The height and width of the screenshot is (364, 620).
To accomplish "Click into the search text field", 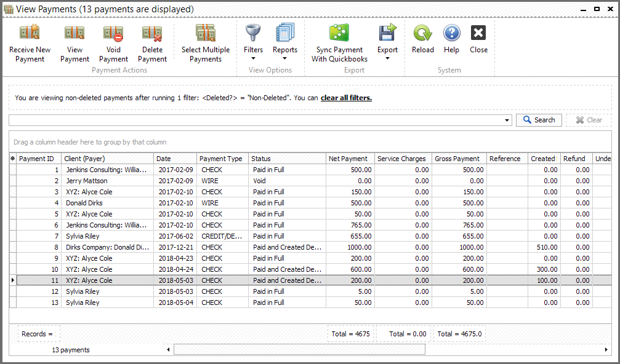I will click(256, 121).
